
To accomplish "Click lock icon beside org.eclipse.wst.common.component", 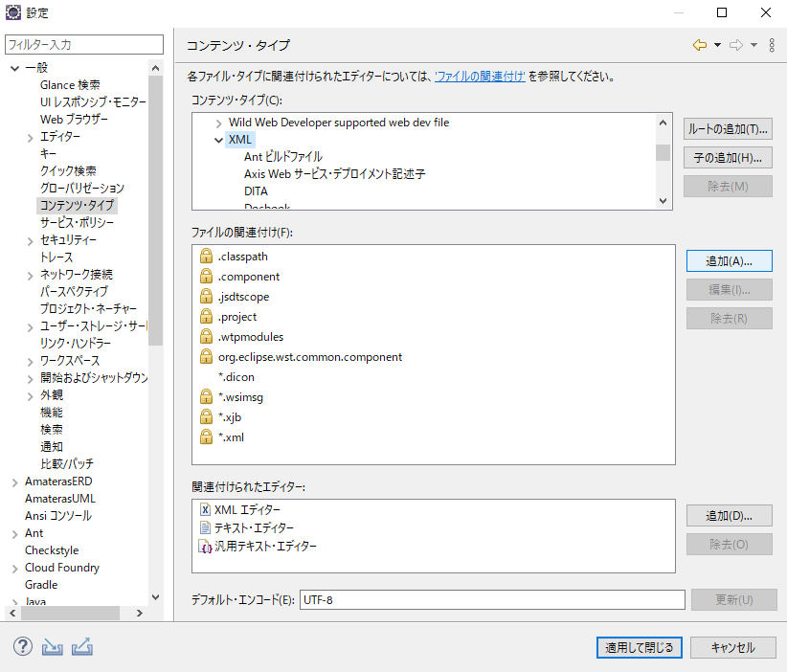I will pos(206,356).
